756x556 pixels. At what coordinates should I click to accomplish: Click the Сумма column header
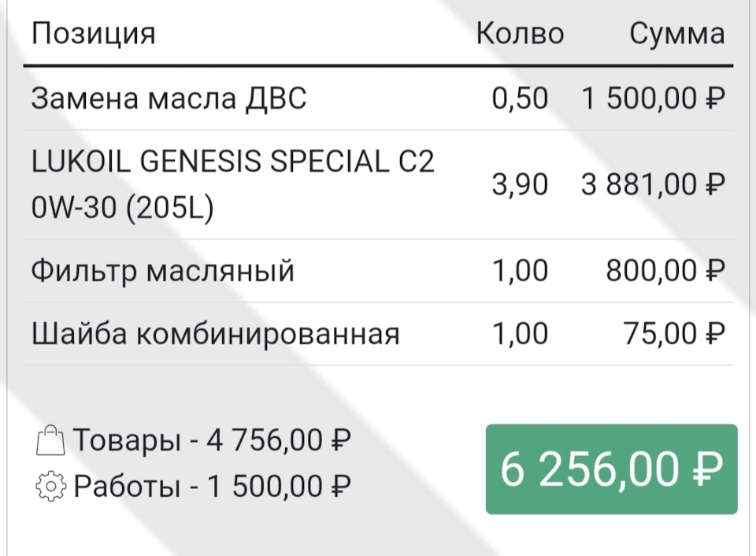(x=677, y=34)
